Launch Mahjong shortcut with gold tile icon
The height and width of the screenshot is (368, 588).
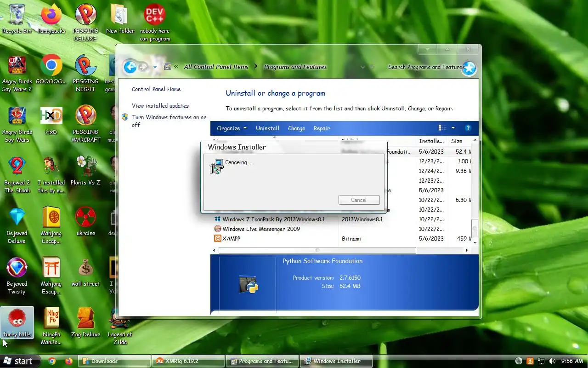click(51, 225)
